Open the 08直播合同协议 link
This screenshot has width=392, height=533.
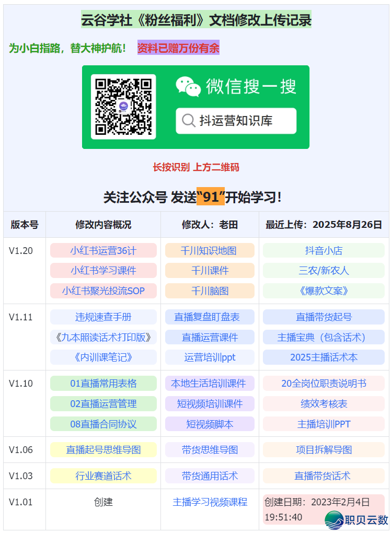coord(103,424)
